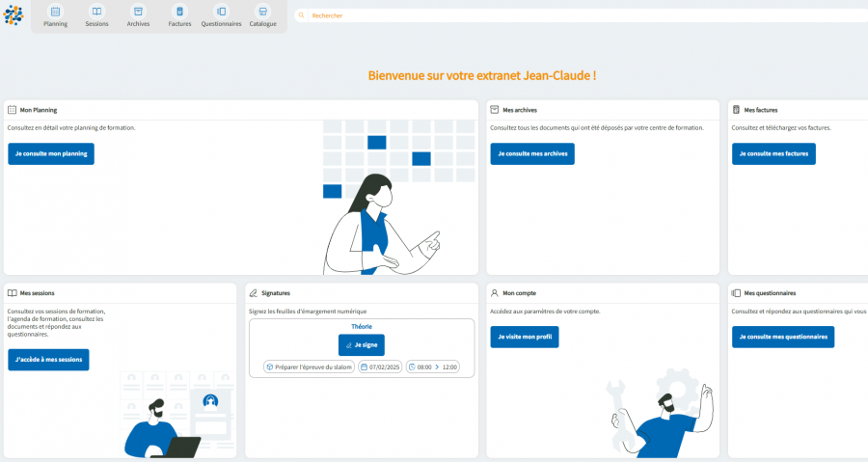
Task: Click the search magnifier icon
Action: [x=301, y=15]
